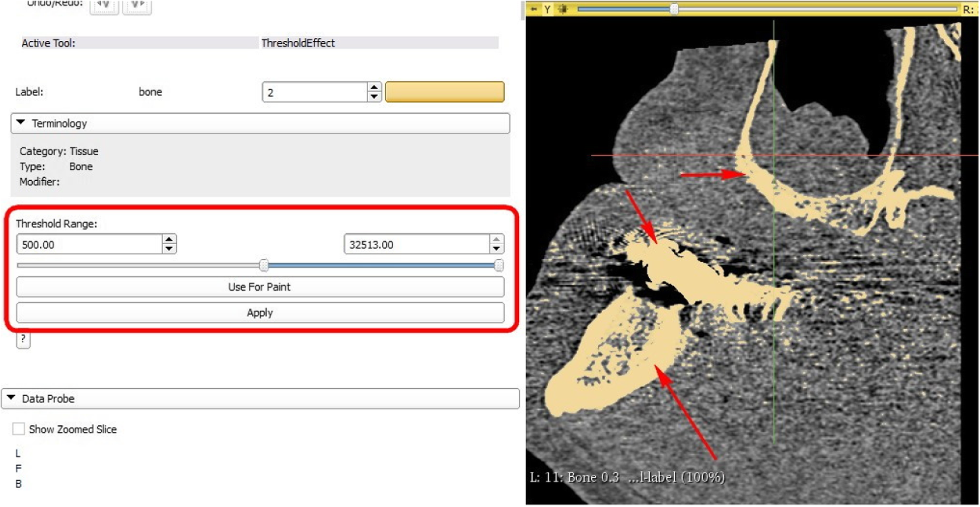Viewport: 980px width, 507px height.
Task: Click the upper threshold range slider handle
Action: click(499, 265)
